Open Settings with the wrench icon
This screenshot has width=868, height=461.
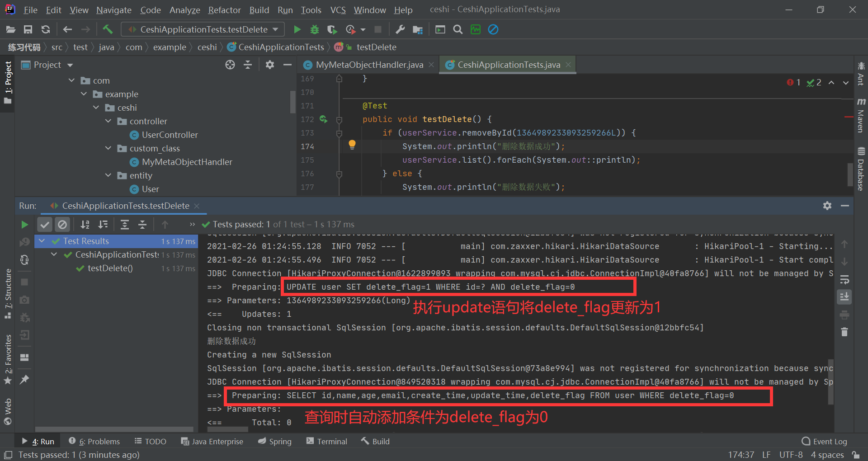(x=400, y=29)
